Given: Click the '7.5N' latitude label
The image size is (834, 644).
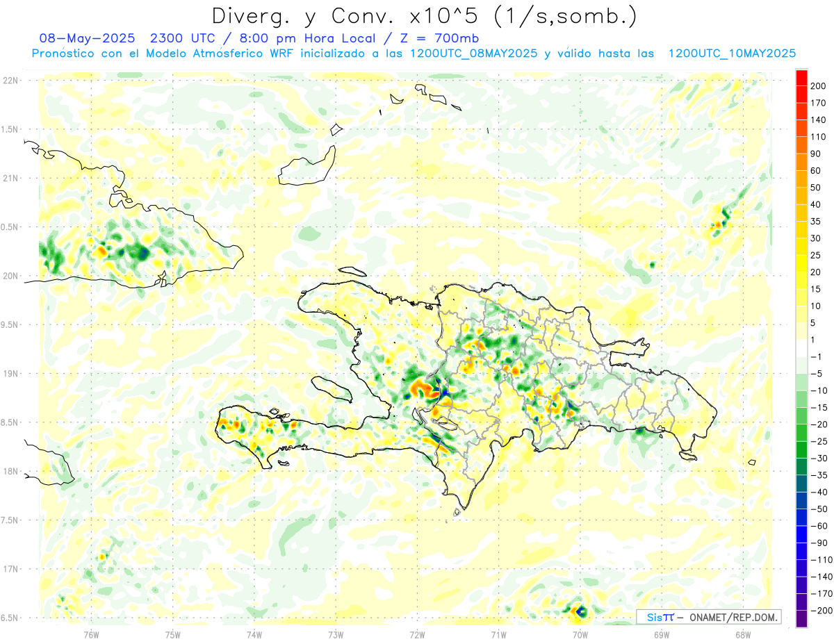Looking at the screenshot, I should click(10, 520).
